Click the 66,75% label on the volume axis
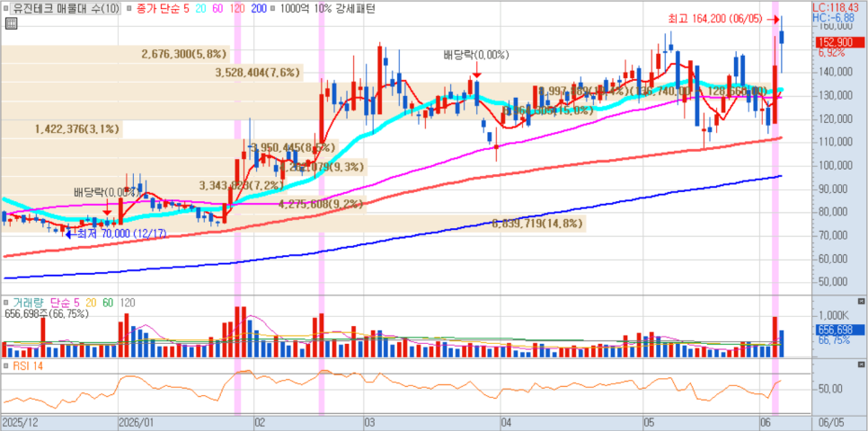The height and width of the screenshot is (431, 868). (x=834, y=340)
